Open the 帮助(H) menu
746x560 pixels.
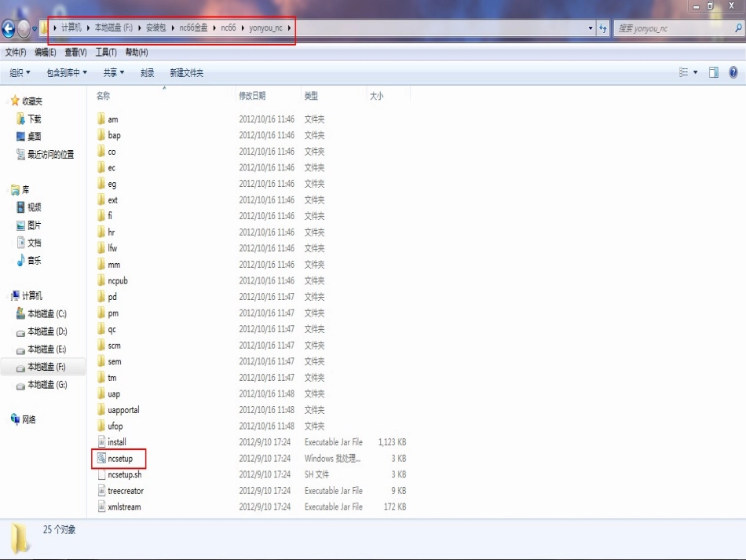(137, 53)
